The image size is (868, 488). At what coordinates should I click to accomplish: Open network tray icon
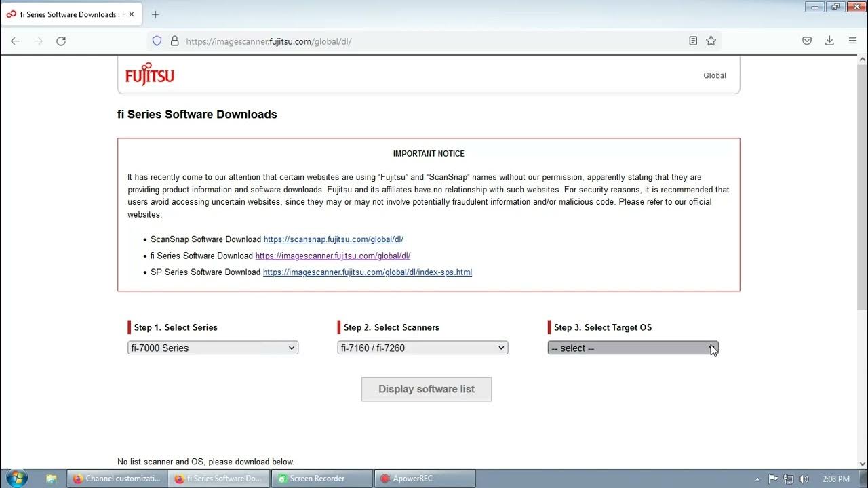pyautogui.click(x=789, y=479)
